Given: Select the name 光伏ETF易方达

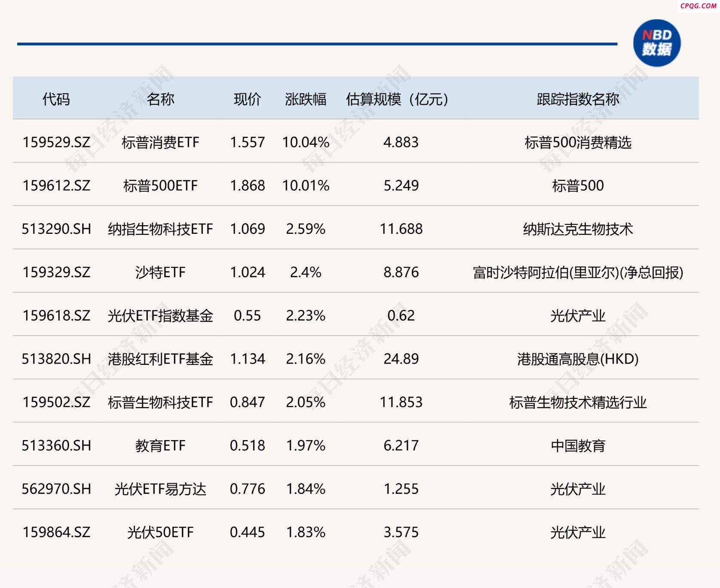Looking at the screenshot, I should click(160, 489).
